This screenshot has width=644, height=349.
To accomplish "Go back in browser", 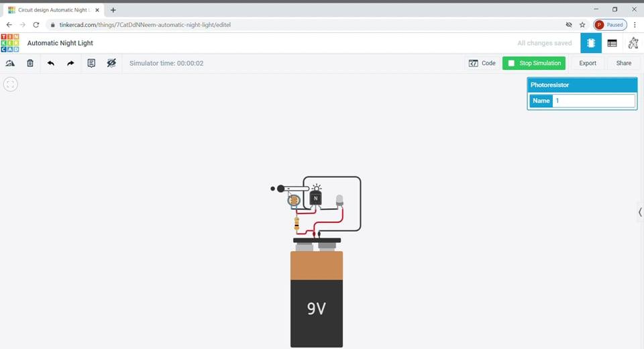I will point(9,25).
